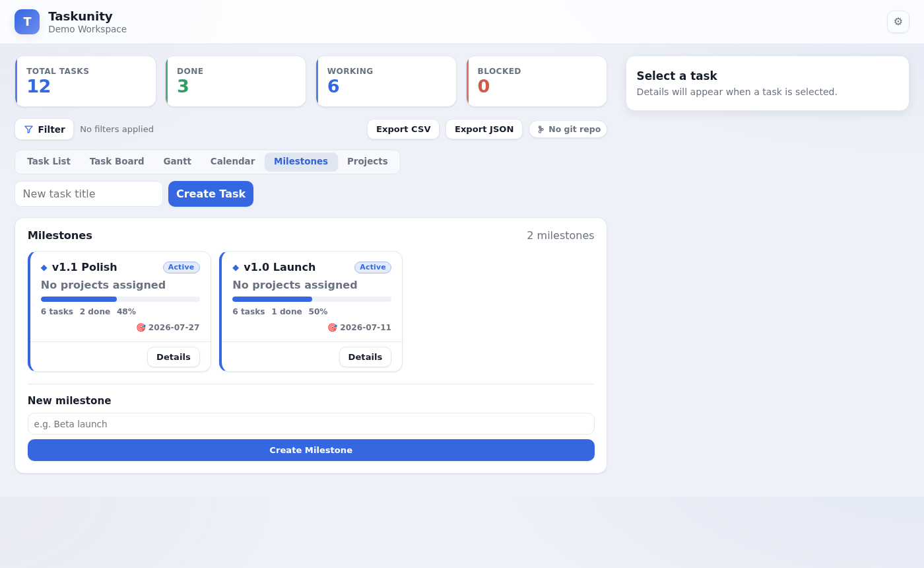Viewport: 924px width, 568px height.
Task: Open Details for v1.1 Polish
Action: click(x=174, y=357)
